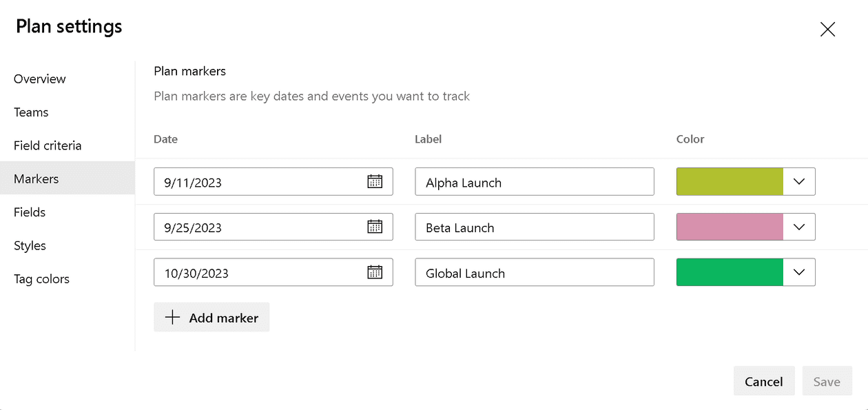Image resolution: width=868 pixels, height=410 pixels.
Task: Save the plan markers
Action: click(827, 381)
